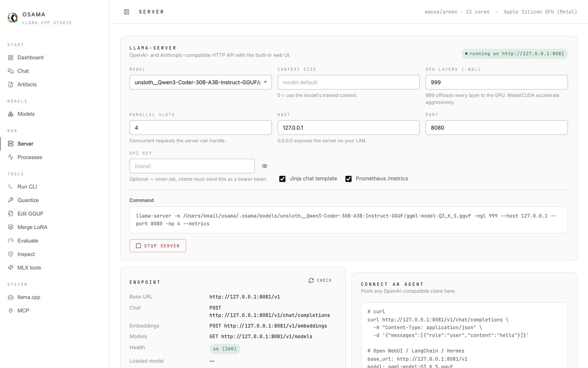Click the macos/arm64 12 cores system info
The image size is (588, 368).
457,12
